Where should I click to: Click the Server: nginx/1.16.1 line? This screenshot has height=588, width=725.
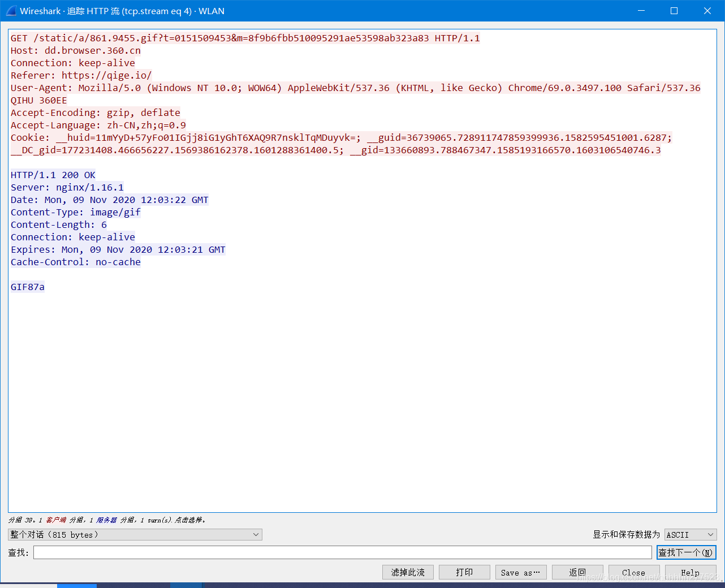(67, 187)
